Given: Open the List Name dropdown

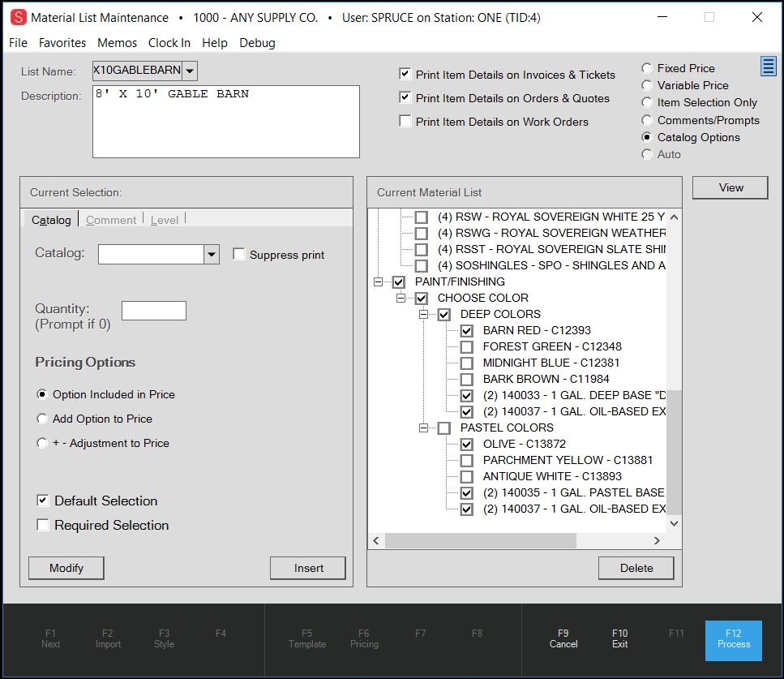Looking at the screenshot, I should coord(189,71).
